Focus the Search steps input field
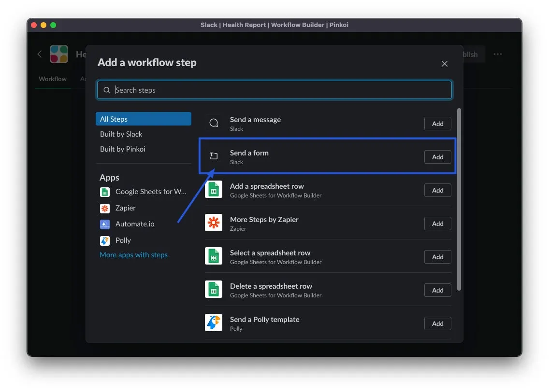 pyautogui.click(x=280, y=90)
